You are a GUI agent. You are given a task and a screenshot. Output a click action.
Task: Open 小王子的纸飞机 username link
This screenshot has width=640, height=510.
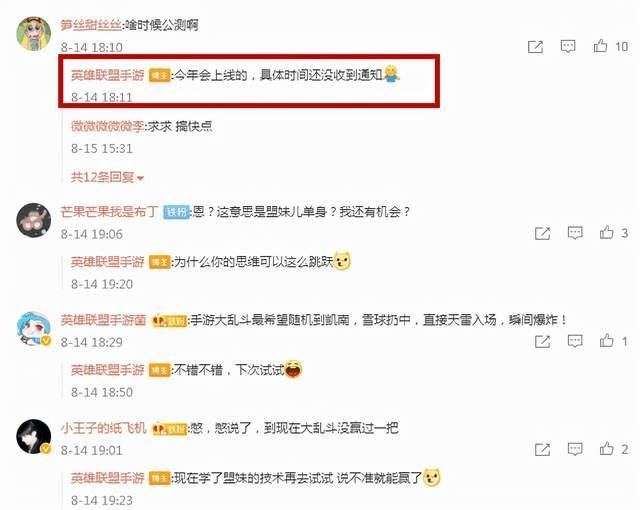[x=103, y=428]
